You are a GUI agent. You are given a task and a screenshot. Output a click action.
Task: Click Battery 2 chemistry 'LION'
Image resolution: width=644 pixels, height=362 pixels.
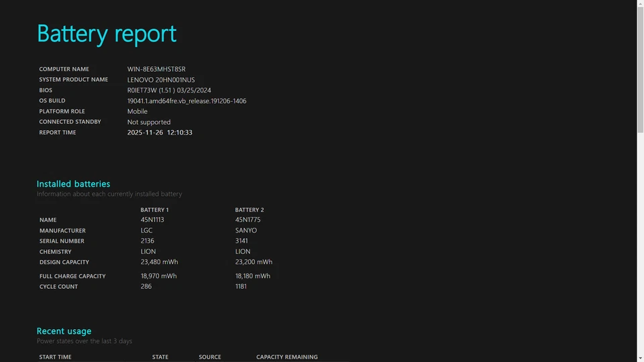(x=243, y=251)
